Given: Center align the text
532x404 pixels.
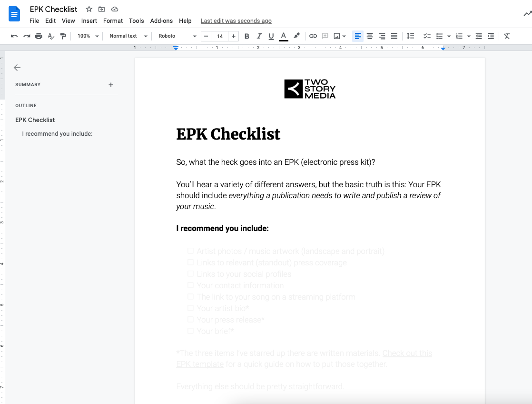Looking at the screenshot, I should [370, 36].
